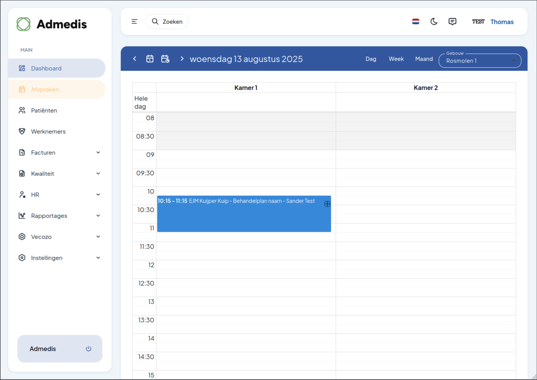
Task: Click the Vecozo icon in sidebar
Action: [x=22, y=237]
